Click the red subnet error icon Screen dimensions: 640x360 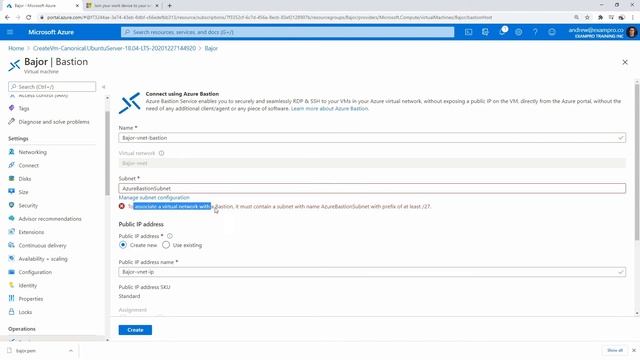122,206
